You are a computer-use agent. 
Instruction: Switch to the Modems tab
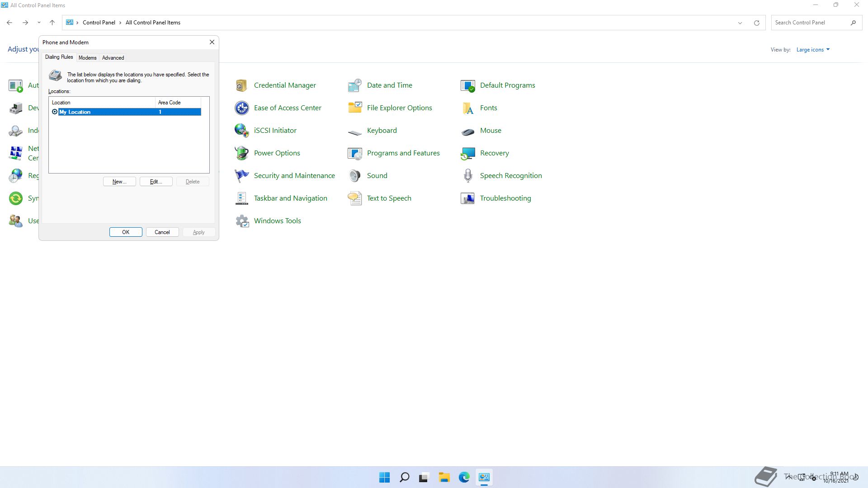[x=87, y=58]
